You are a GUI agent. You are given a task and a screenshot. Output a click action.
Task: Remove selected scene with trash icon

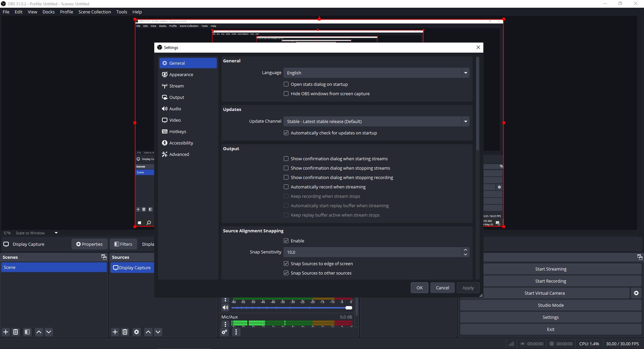pos(15,332)
